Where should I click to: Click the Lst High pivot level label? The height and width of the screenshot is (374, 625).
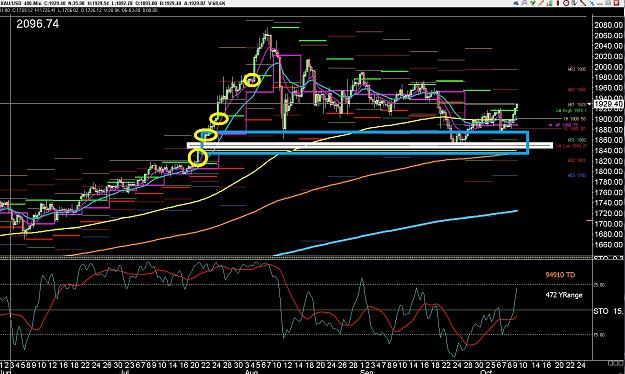click(571, 110)
